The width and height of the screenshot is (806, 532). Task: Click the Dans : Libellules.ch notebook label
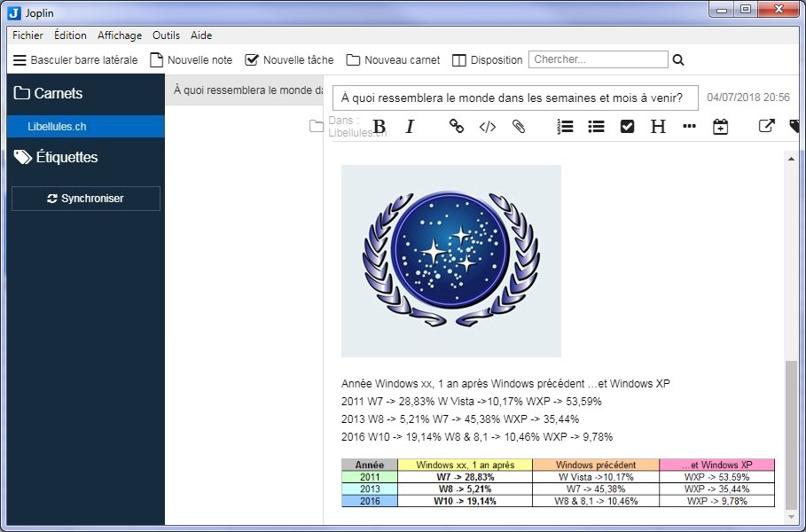(x=357, y=127)
